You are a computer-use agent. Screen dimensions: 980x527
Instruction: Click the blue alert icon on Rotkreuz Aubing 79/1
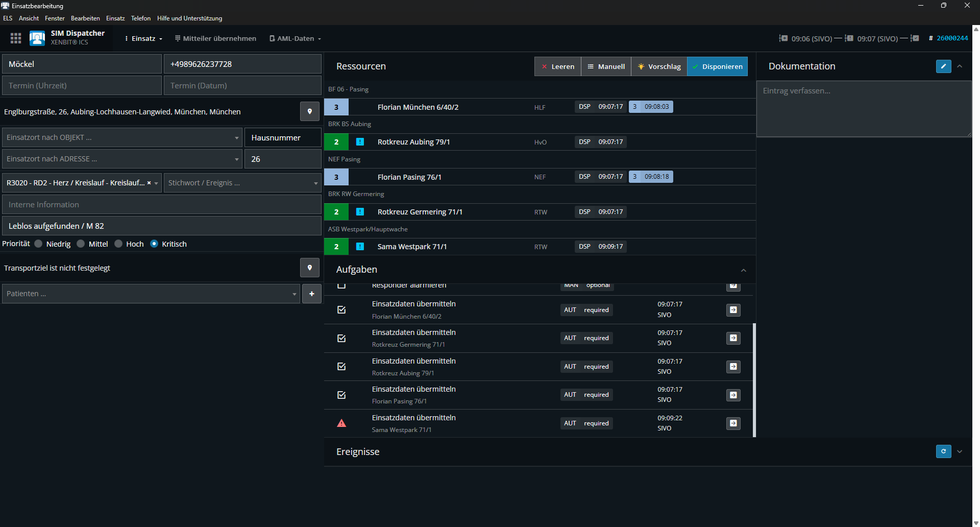[360, 142]
